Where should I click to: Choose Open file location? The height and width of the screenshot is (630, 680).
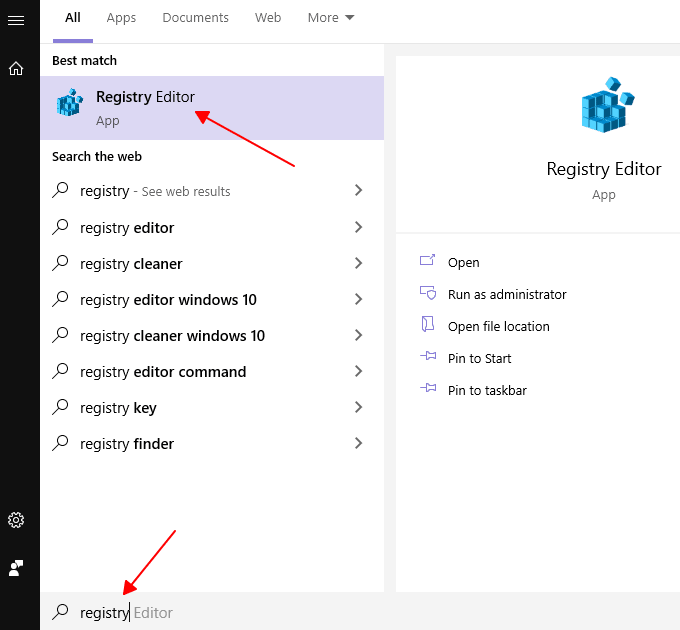[x=499, y=326]
